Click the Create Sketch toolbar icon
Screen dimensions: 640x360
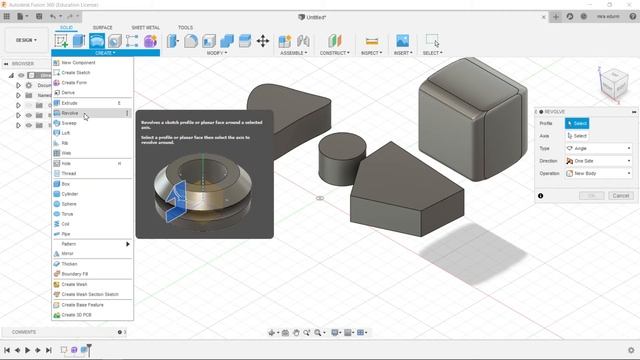click(61, 41)
